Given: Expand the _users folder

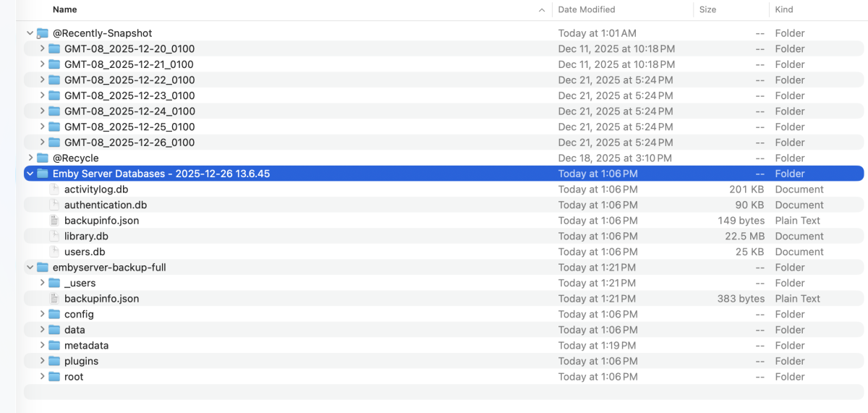Looking at the screenshot, I should [43, 283].
